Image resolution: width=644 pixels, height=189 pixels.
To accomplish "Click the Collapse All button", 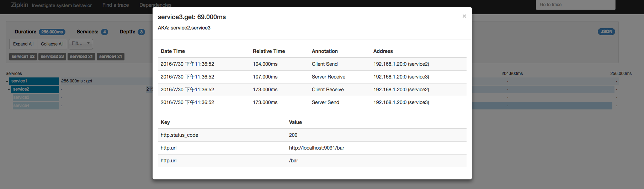I will tap(52, 44).
